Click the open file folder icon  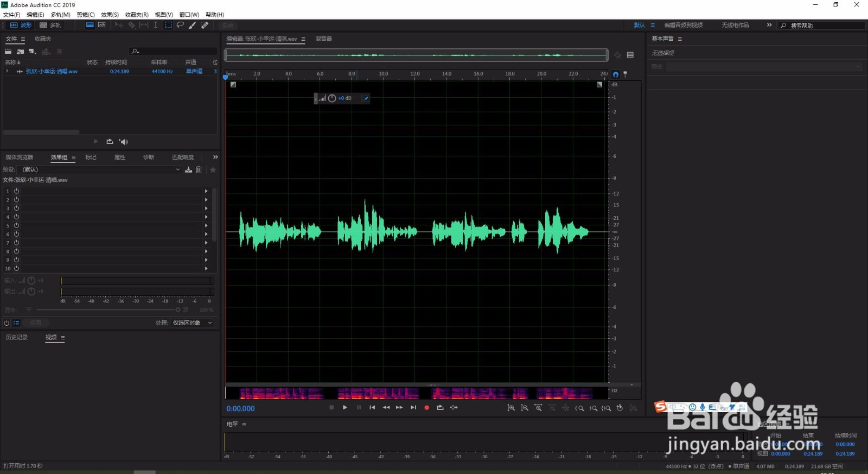coord(8,51)
